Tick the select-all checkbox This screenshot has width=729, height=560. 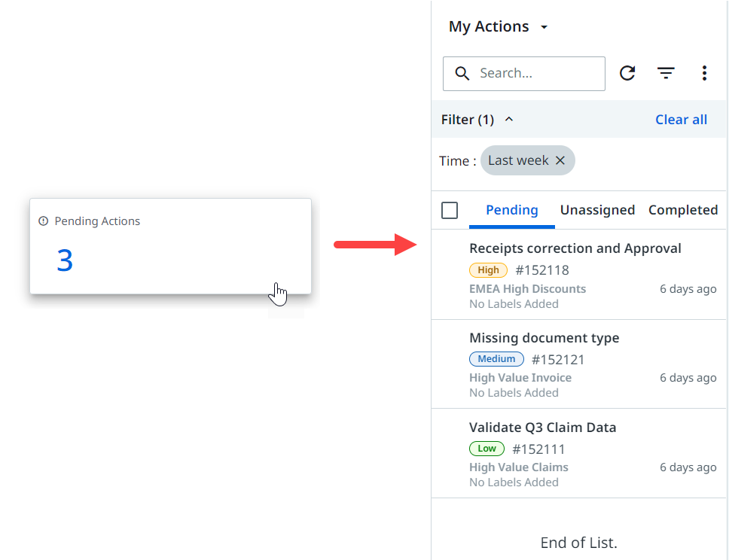pos(450,210)
